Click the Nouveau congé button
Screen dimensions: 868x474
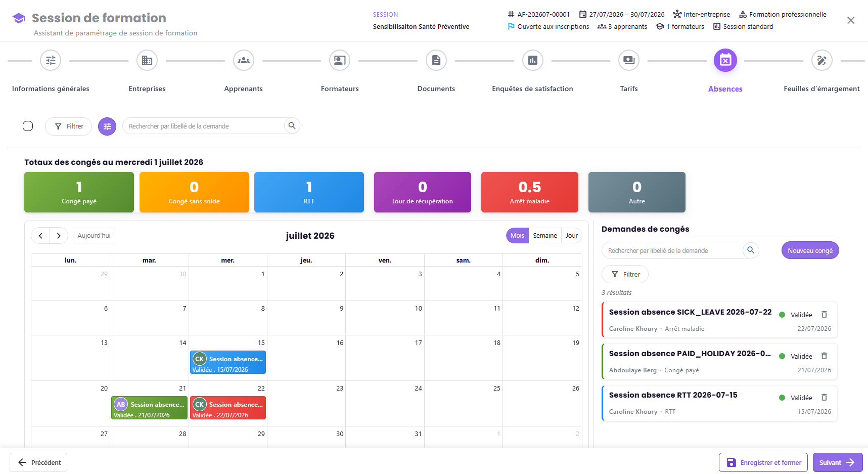[810, 250]
